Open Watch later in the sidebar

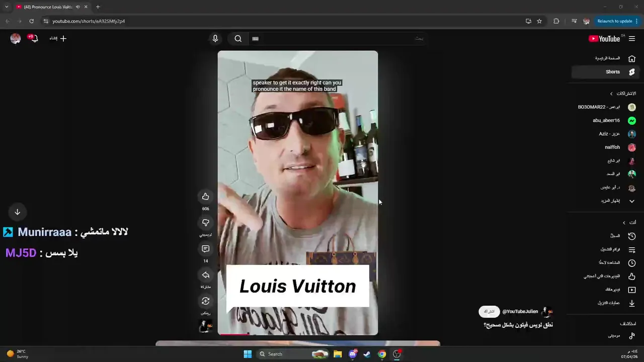click(606, 262)
